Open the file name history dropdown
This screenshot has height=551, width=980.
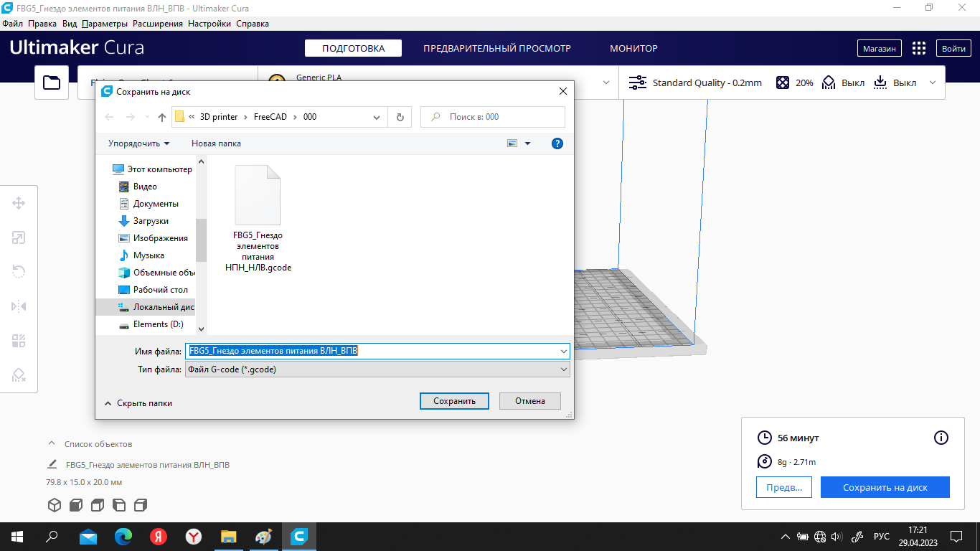(x=563, y=352)
